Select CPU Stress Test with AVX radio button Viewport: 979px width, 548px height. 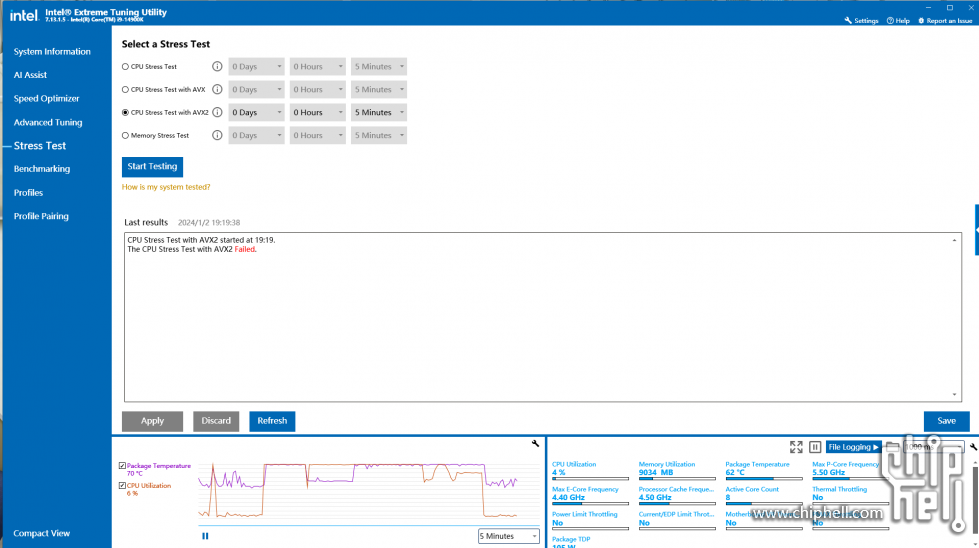(125, 89)
